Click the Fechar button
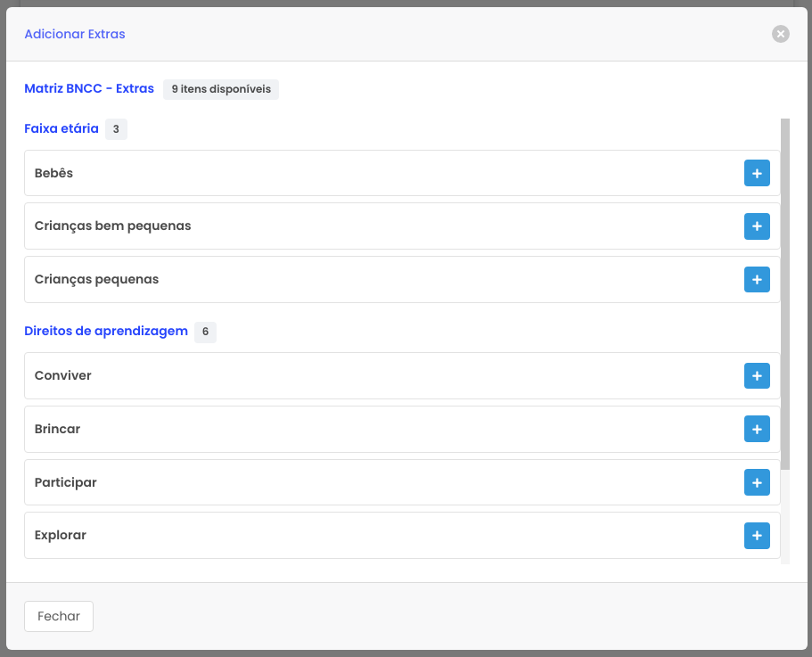This screenshot has height=657, width=812. 59,616
